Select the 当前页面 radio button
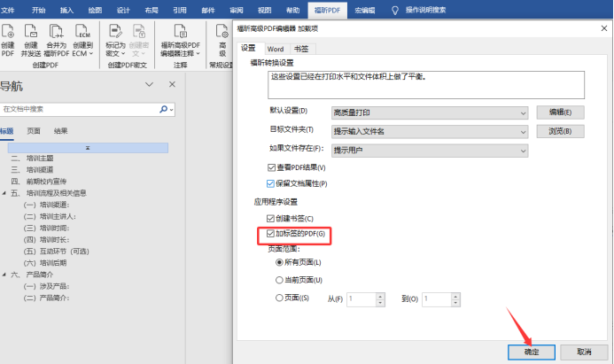Image resolution: width=614 pixels, height=364 pixels. (x=281, y=280)
